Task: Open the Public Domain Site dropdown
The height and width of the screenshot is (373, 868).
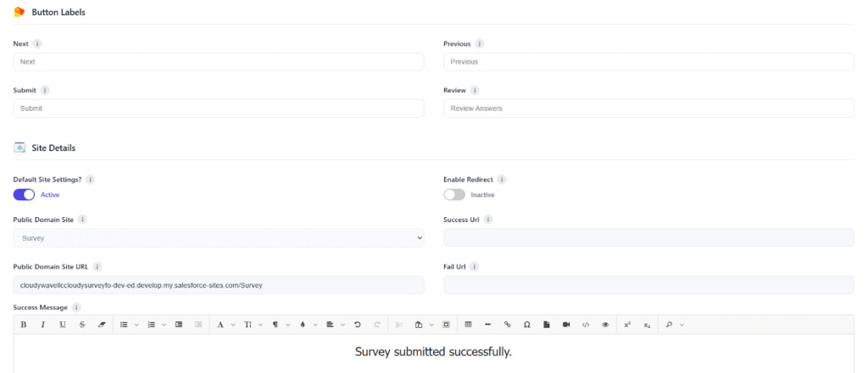Action: point(219,238)
